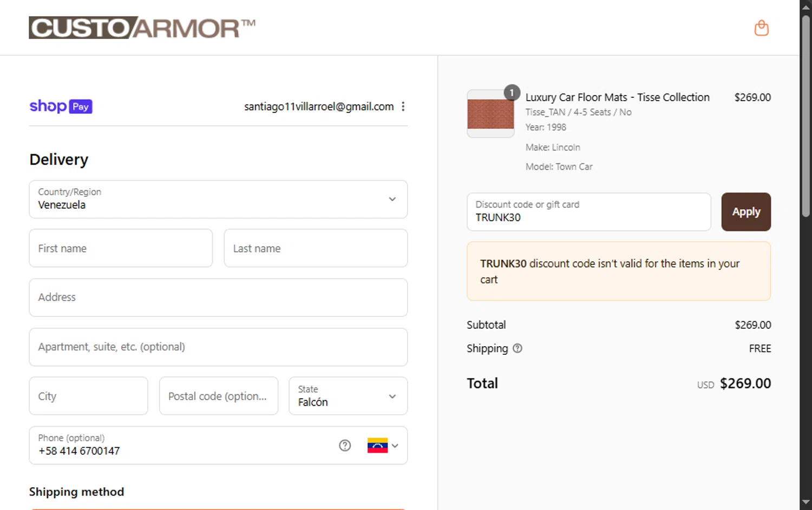Viewport: 812px width, 510px height.
Task: Click the Shop Pay logo
Action: [61, 106]
